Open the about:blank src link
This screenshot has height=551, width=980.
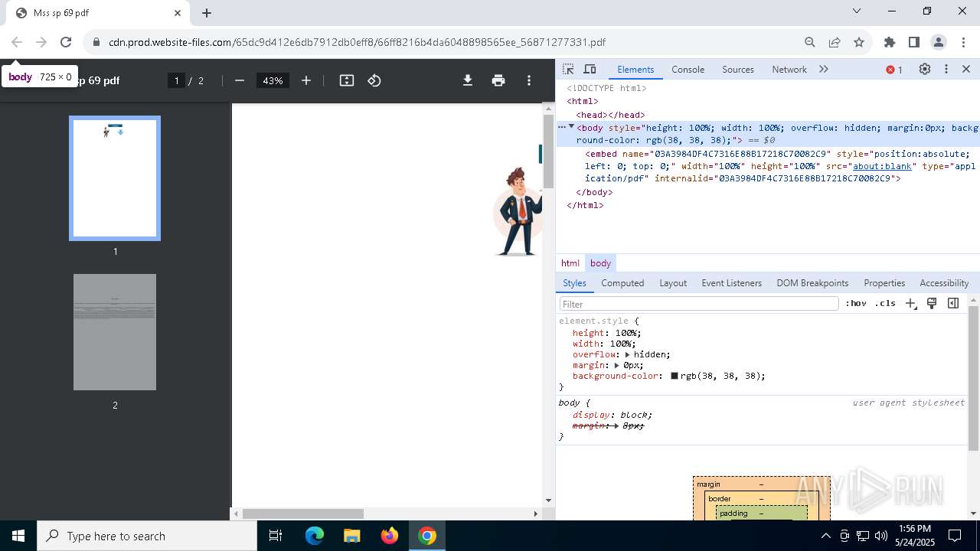click(883, 166)
